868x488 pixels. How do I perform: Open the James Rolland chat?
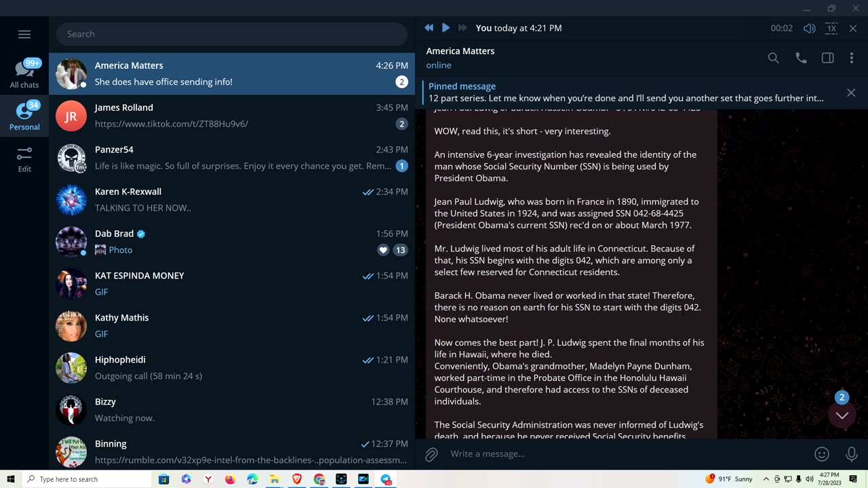click(232, 116)
